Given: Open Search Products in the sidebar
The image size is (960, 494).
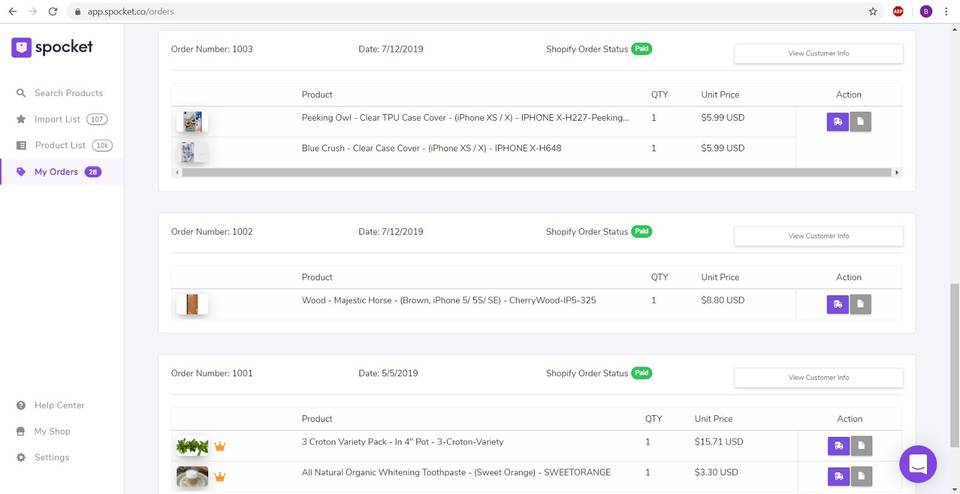Looking at the screenshot, I should click(x=68, y=93).
